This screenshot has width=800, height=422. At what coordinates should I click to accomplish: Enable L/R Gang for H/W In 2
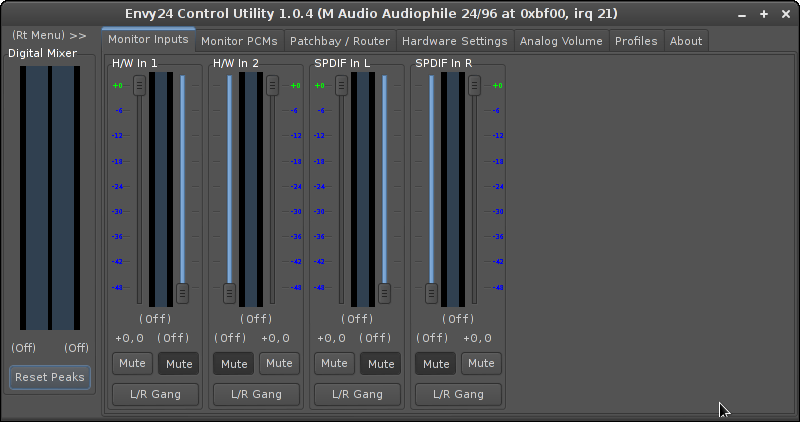(x=256, y=394)
